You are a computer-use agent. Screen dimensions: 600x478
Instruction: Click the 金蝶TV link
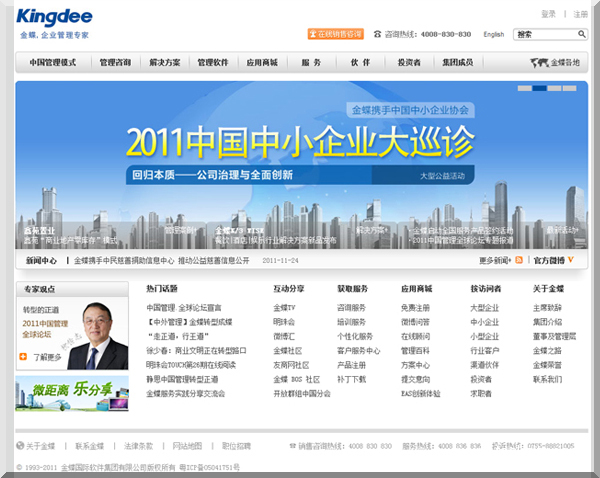(284, 308)
